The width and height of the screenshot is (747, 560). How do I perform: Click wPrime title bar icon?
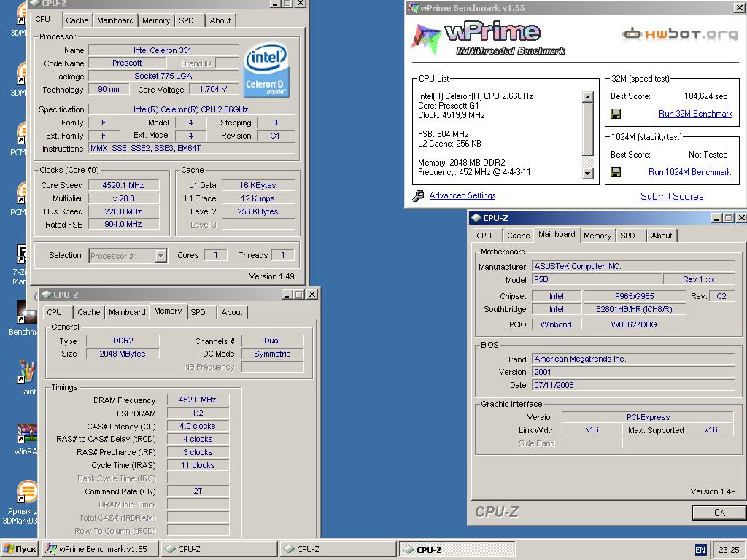413,7
